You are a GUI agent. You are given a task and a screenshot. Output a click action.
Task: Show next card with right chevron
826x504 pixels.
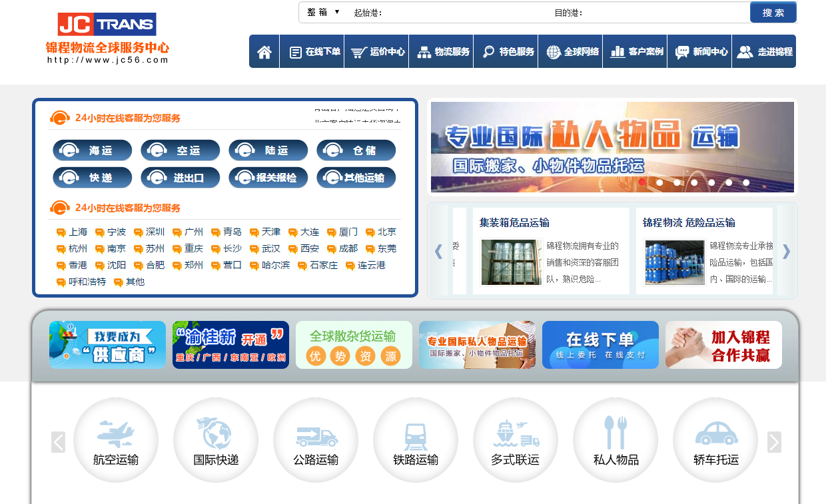pyautogui.click(x=786, y=251)
